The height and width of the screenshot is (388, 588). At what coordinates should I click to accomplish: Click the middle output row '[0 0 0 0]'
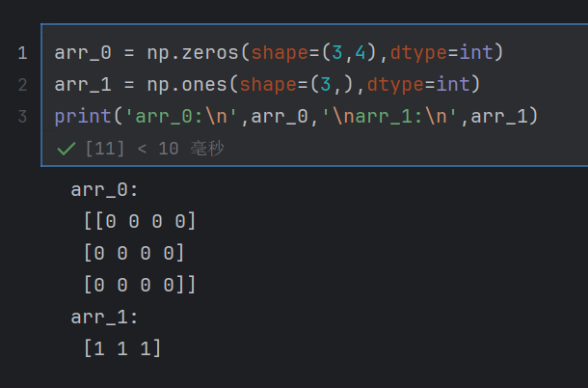point(134,253)
